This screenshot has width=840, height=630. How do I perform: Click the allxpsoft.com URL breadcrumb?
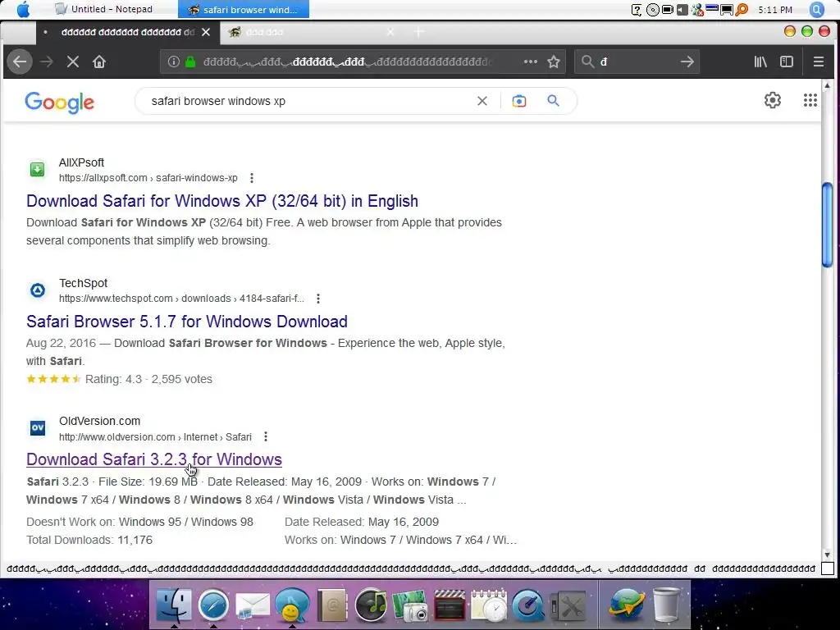pyautogui.click(x=148, y=178)
